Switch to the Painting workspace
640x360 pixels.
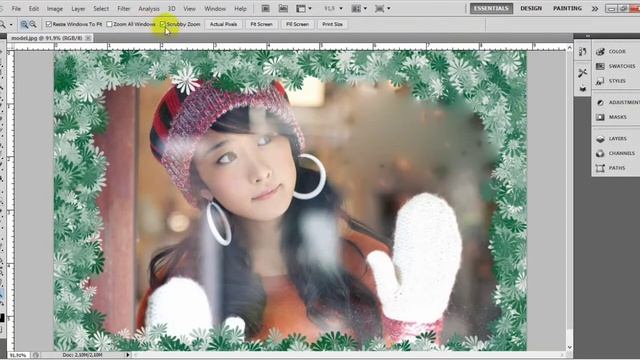pos(567,8)
